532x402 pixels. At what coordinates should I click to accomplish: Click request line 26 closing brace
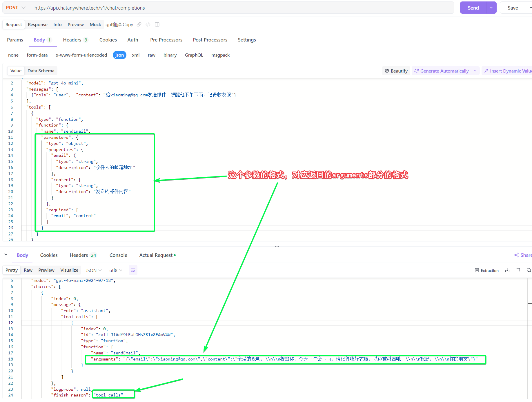[x=42, y=228]
